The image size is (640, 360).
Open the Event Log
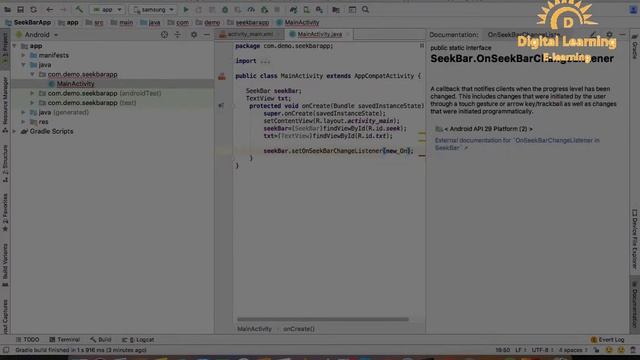click(x=607, y=340)
